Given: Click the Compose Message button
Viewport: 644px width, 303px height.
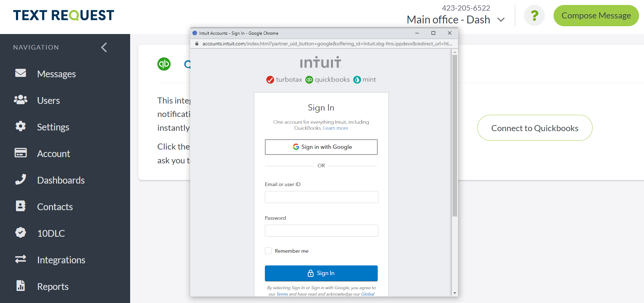Looking at the screenshot, I should [x=596, y=16].
